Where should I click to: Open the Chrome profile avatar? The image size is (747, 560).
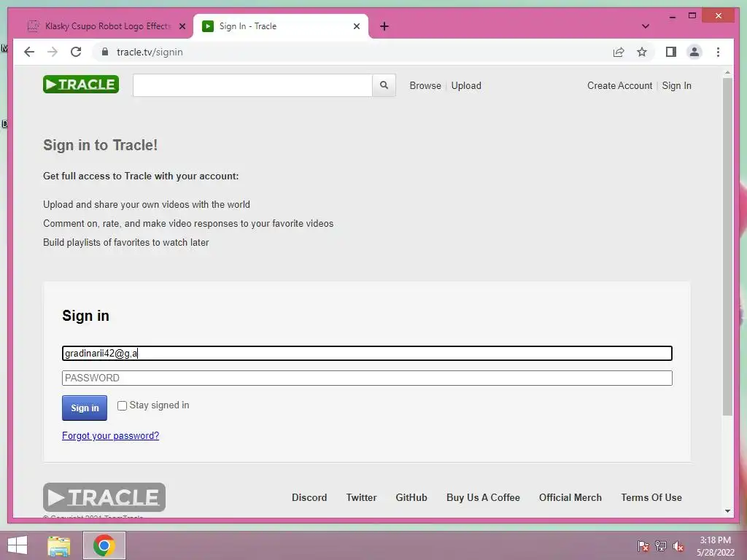694,52
